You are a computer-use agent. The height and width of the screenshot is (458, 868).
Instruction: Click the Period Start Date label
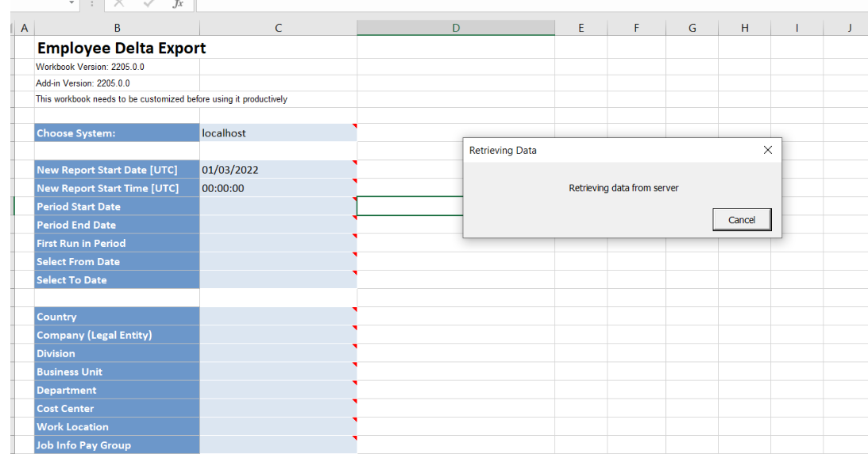click(x=117, y=206)
